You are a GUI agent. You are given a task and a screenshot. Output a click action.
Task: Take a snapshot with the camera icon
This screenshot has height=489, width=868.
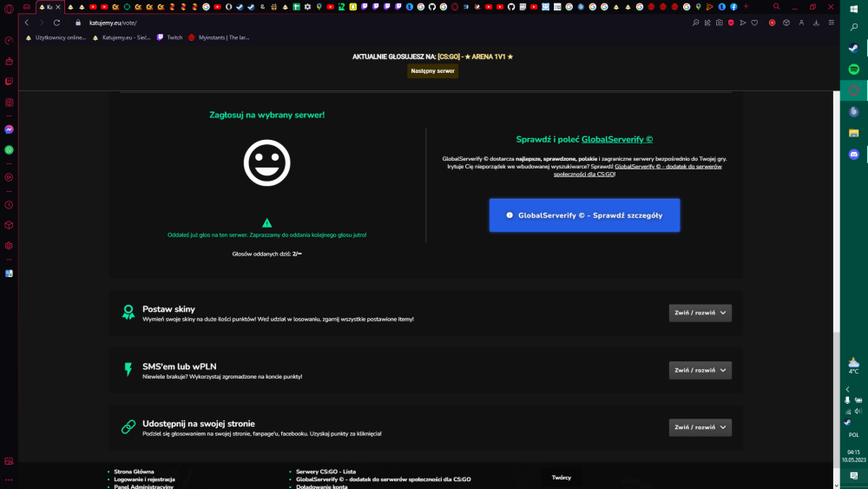pyautogui.click(x=719, y=23)
